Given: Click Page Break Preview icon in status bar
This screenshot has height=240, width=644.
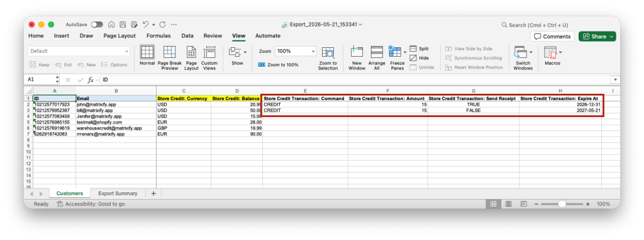Looking at the screenshot, I should [x=523, y=203].
